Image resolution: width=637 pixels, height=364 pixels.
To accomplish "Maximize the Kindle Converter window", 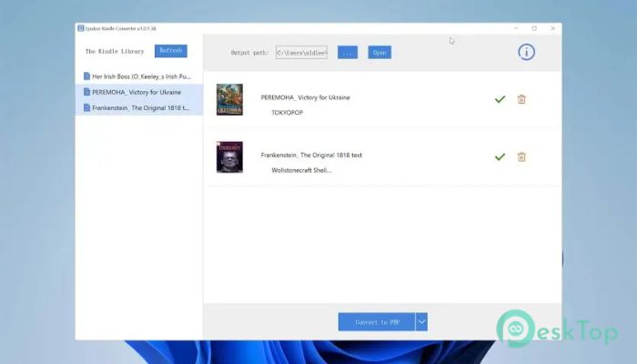I will (534, 28).
